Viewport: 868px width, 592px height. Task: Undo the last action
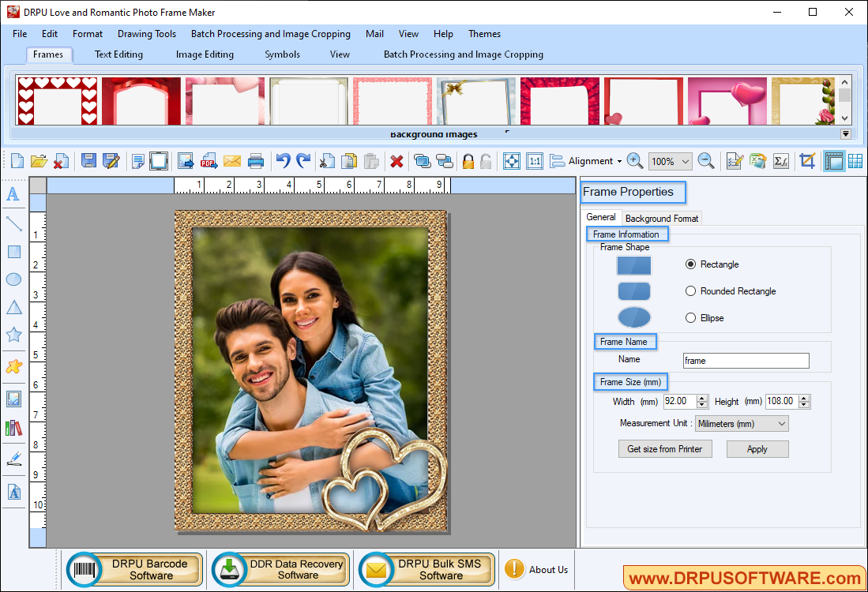(x=282, y=160)
